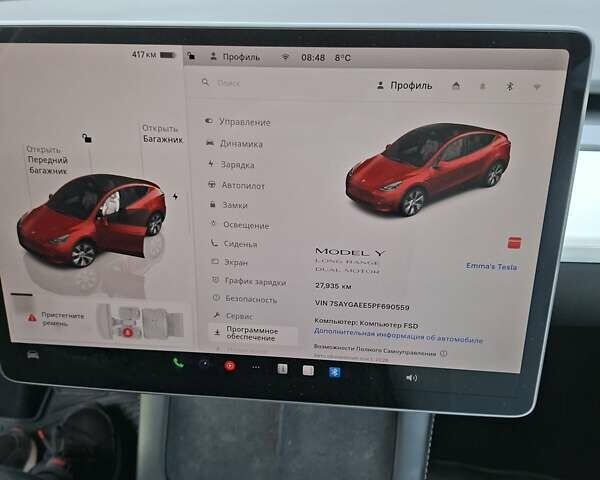Screen dimensions: 600x480
Task: Open the all-apps three dots in the dock
Action: click(256, 367)
